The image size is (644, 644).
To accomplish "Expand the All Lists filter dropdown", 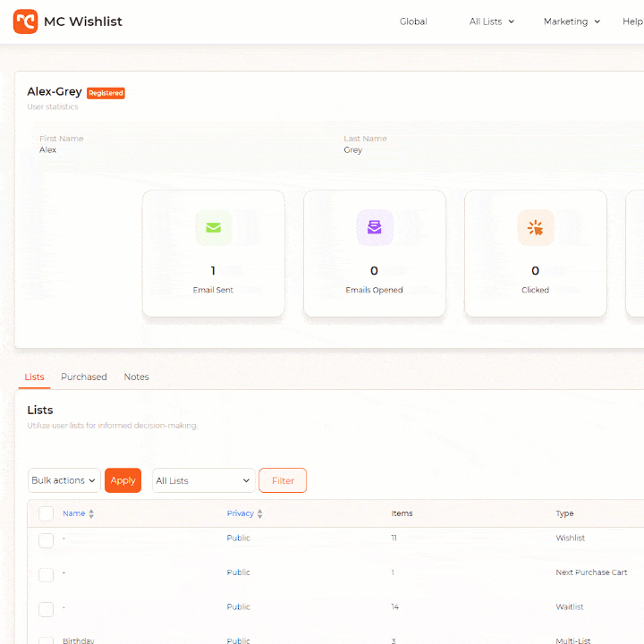I will (x=203, y=480).
